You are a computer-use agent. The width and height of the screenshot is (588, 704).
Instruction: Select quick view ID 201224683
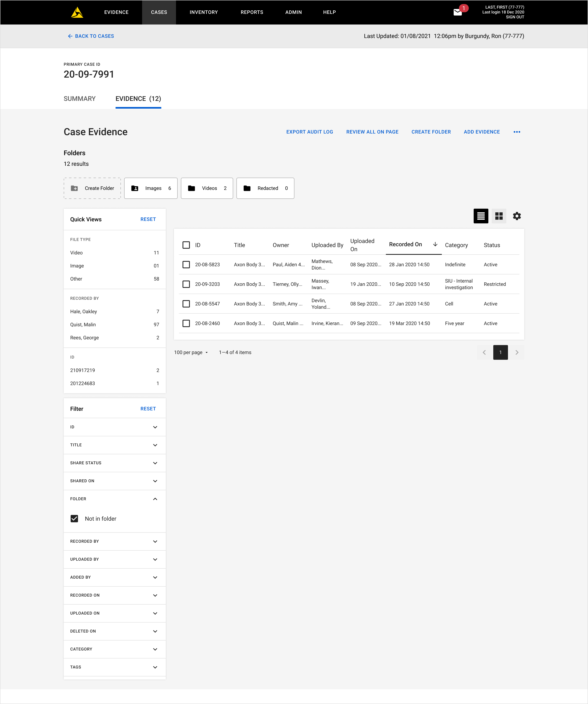(115, 383)
